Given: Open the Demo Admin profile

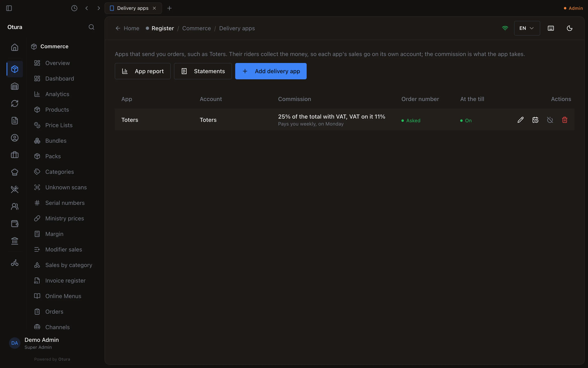Looking at the screenshot, I should pyautogui.click(x=34, y=343).
